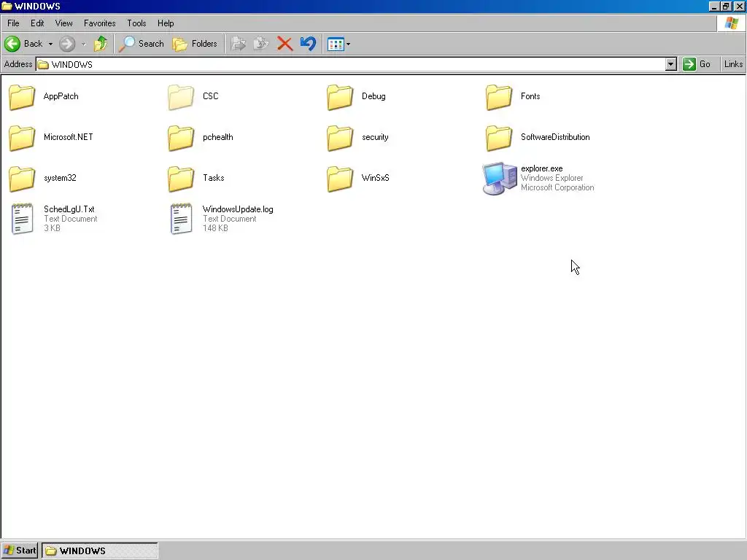Expand the Forward history dropdown arrow
747x560 pixels.
point(83,44)
